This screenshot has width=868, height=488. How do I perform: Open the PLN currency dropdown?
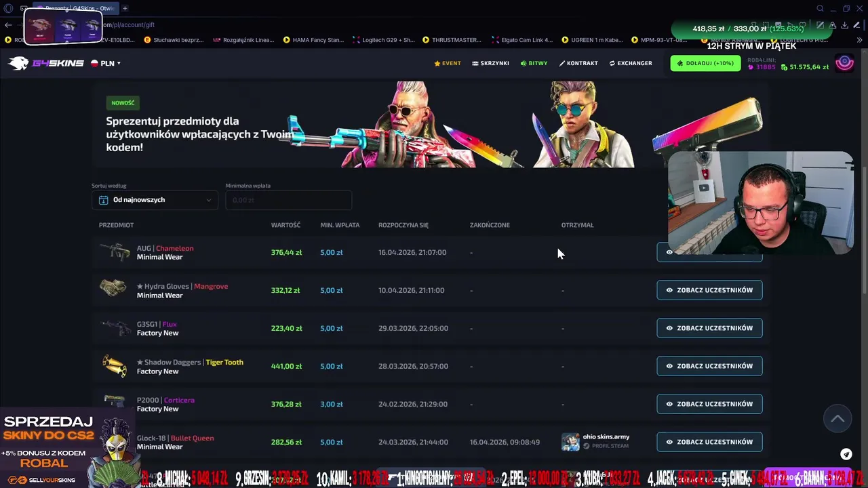click(x=106, y=63)
